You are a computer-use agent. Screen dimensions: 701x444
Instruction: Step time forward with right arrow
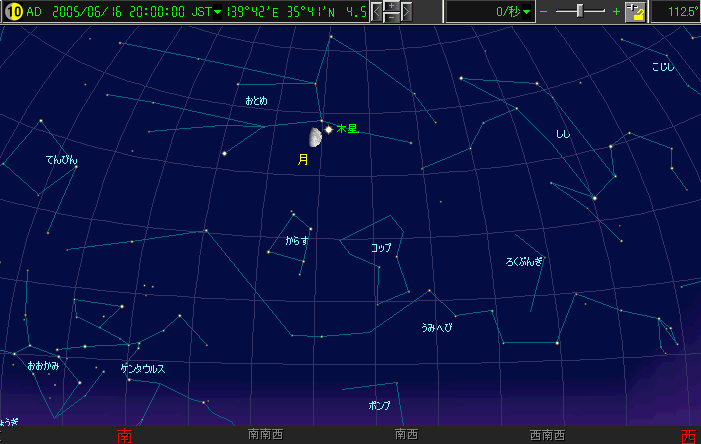click(x=407, y=12)
